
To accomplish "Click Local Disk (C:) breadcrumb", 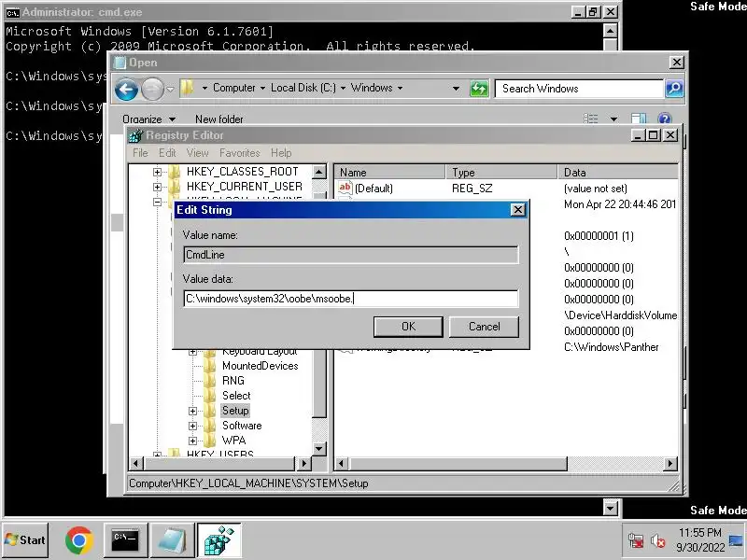I will click(x=303, y=88).
